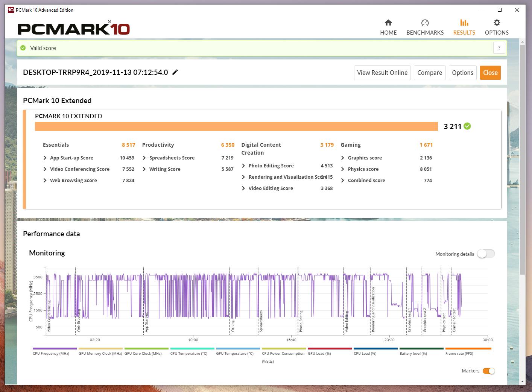Click the GPU Load legend color swatch
Image resolution: width=532 pixels, height=392 pixels.
330,349
